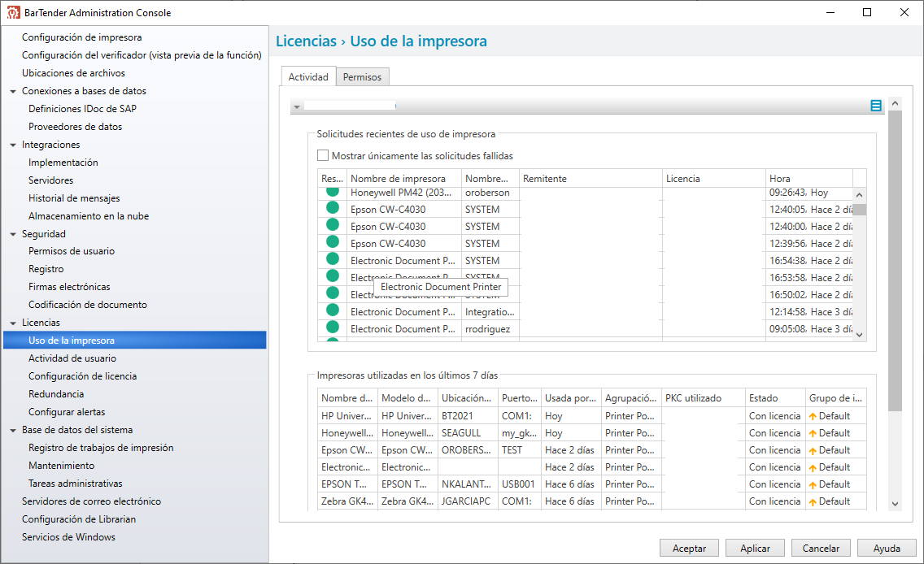This screenshot has width=924, height=564.
Task: Select Almacenamiento en la nube
Action: (x=89, y=216)
